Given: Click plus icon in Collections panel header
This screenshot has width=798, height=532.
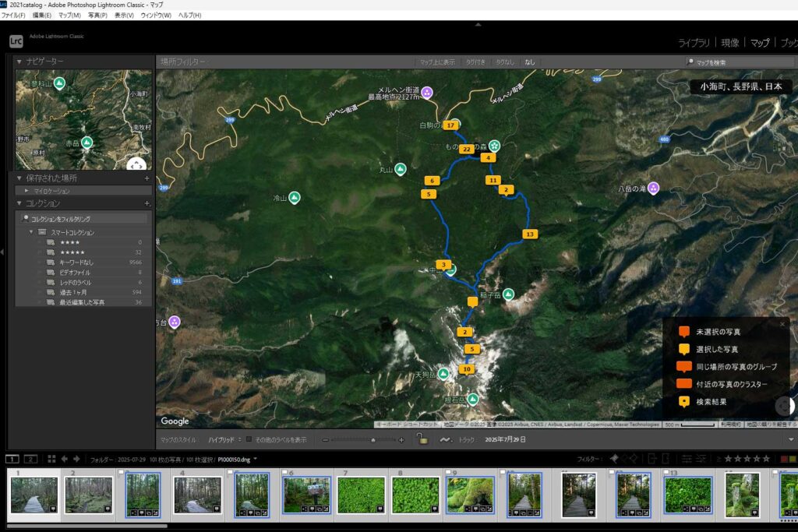Looking at the screenshot, I should 147,203.
